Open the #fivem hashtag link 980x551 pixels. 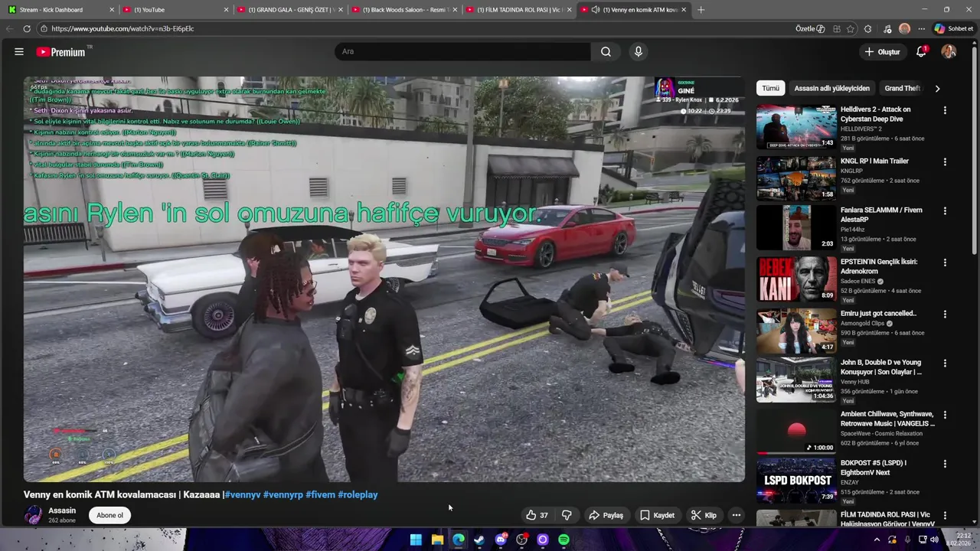pos(321,494)
